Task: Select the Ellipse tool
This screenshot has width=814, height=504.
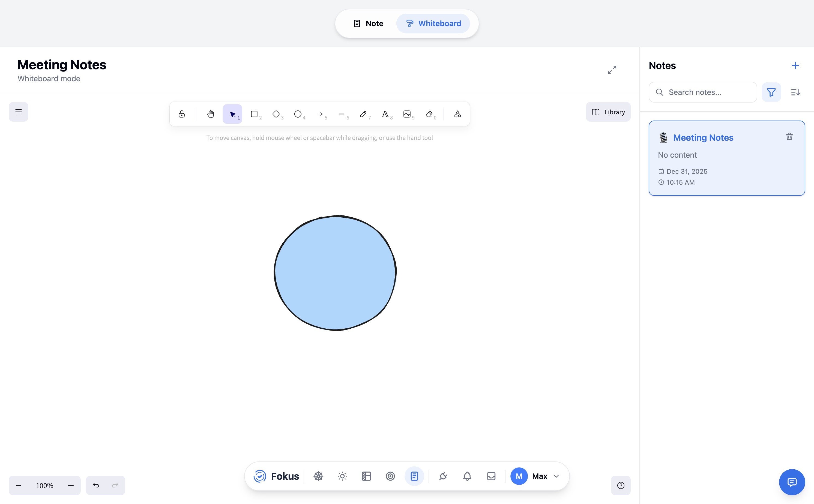Action: coord(298,114)
